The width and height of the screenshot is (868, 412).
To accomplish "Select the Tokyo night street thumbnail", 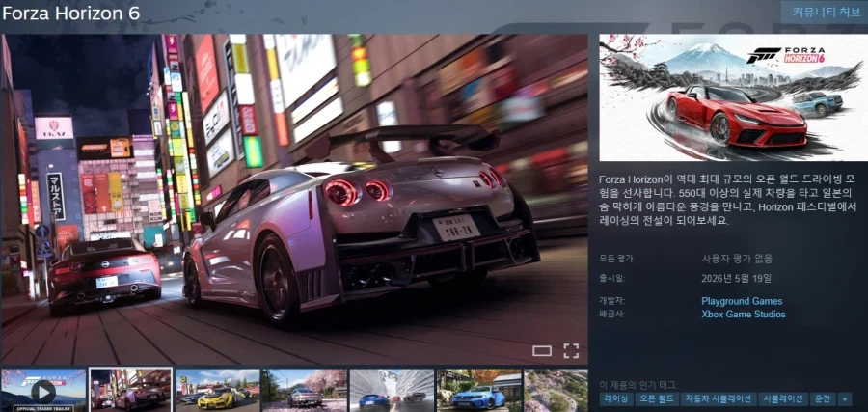I will (x=130, y=390).
